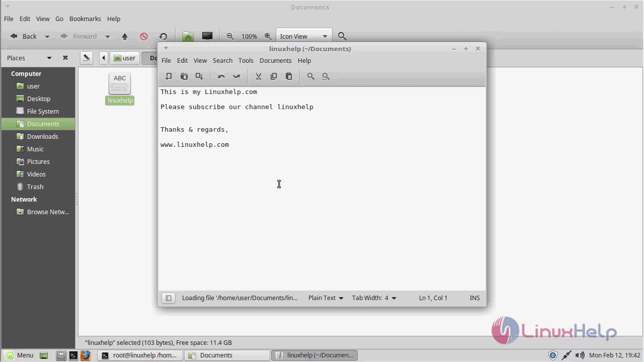Viewport: 644px width, 362px height.
Task: Select the Downloads folder in Places sidebar
Action: 42,136
